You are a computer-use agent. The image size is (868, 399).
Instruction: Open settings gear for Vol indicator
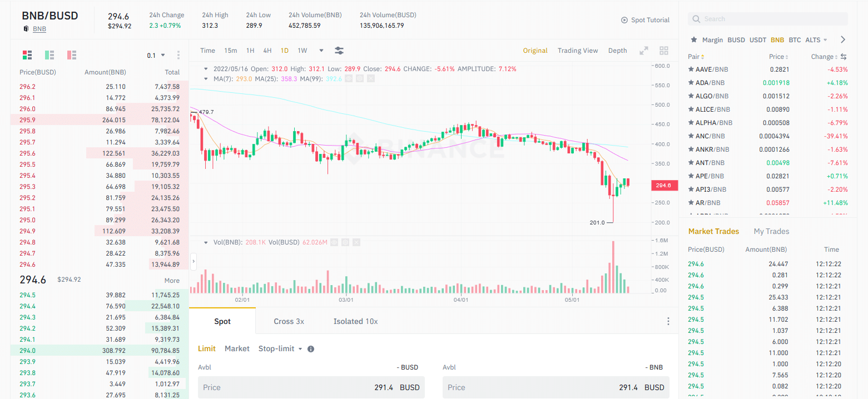[345, 242]
